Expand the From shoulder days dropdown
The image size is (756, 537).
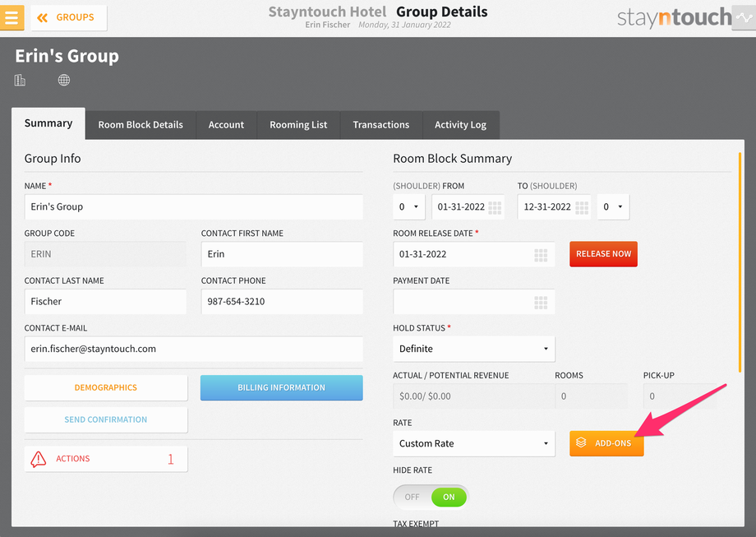click(409, 207)
